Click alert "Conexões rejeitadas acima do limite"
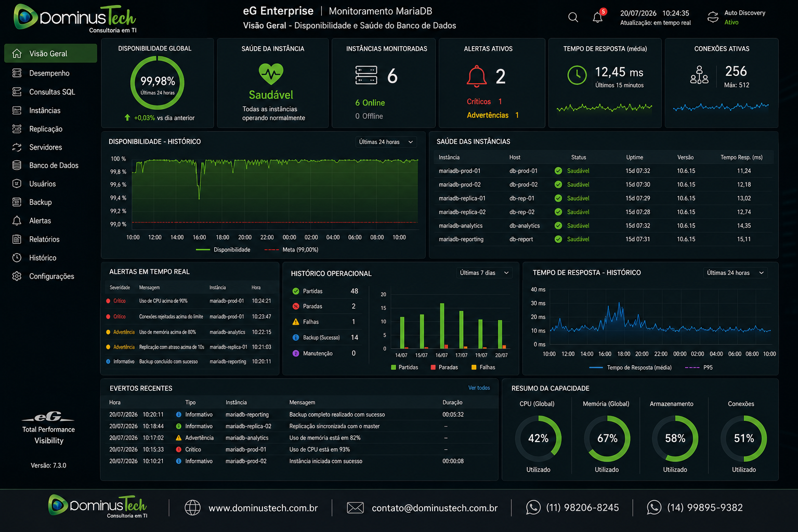Image resolution: width=798 pixels, height=532 pixels. coord(171,316)
